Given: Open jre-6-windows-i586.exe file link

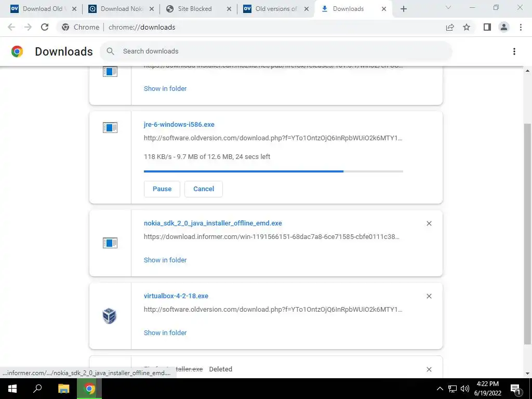Looking at the screenshot, I should (179, 125).
